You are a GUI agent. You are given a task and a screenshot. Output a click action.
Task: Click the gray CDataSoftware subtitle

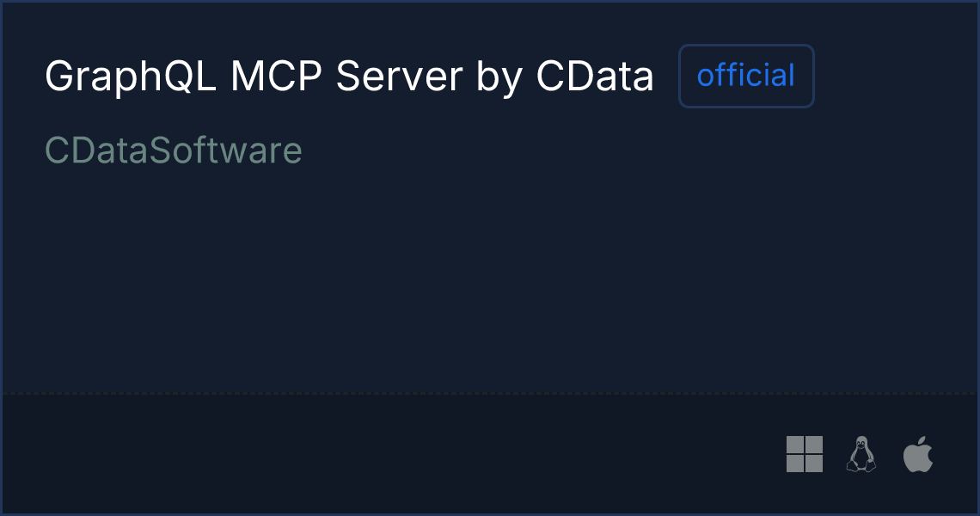tap(174, 150)
